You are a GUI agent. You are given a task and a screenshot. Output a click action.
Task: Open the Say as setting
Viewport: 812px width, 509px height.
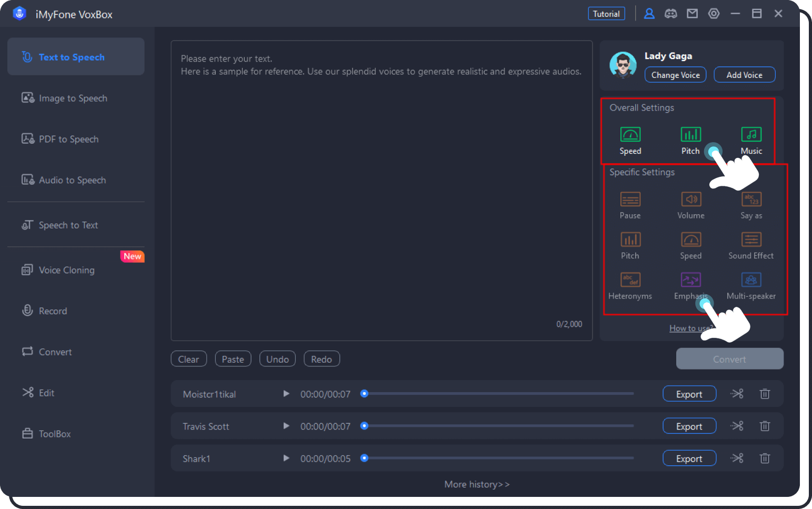(751, 206)
